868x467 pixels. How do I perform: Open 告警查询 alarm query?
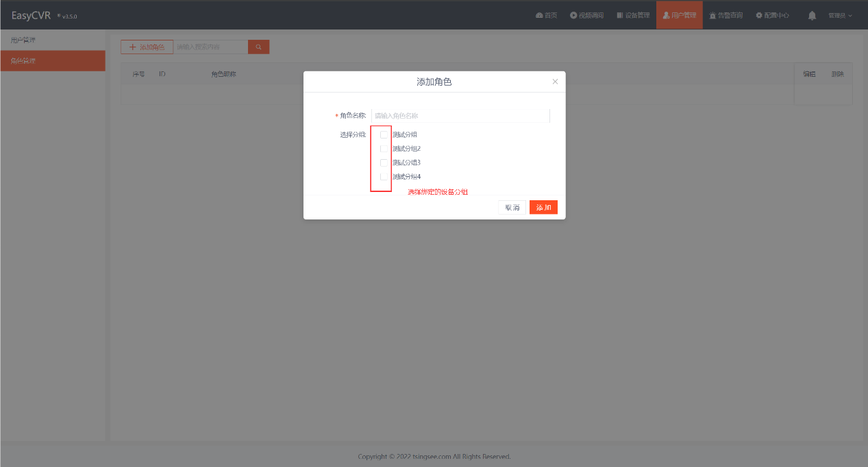point(726,15)
